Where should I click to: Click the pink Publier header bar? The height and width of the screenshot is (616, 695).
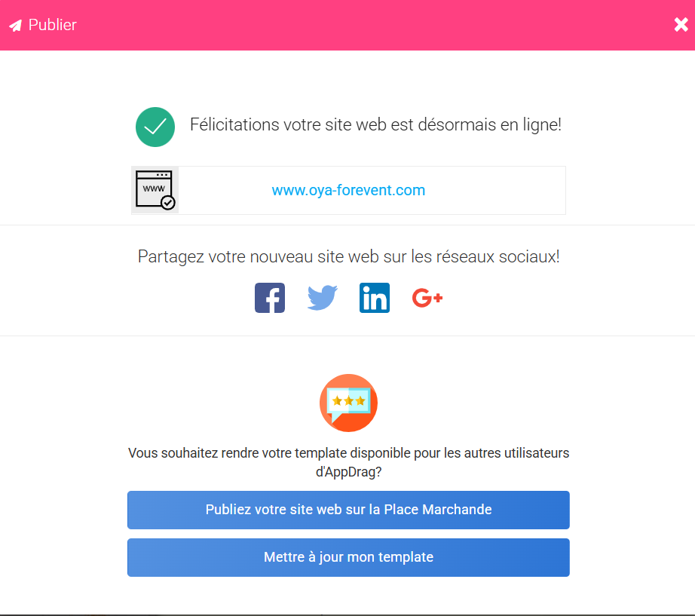tap(347, 25)
